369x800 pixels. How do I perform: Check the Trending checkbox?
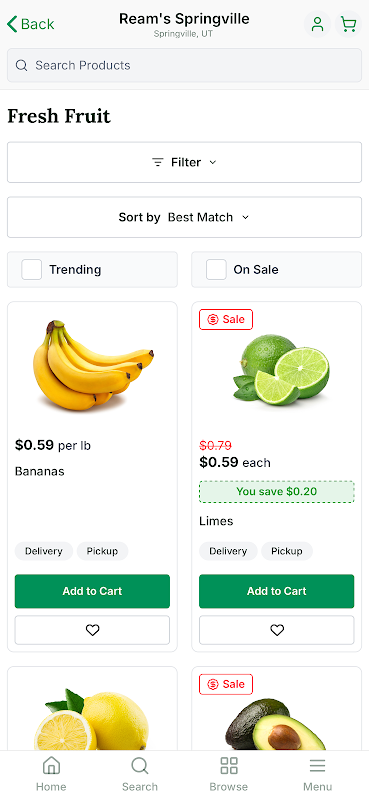(32, 269)
